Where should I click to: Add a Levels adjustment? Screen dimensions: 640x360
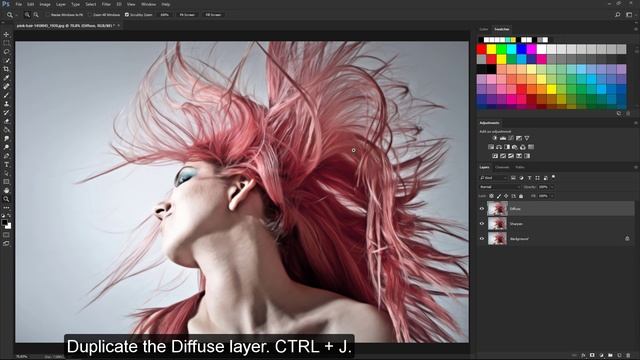503,138
